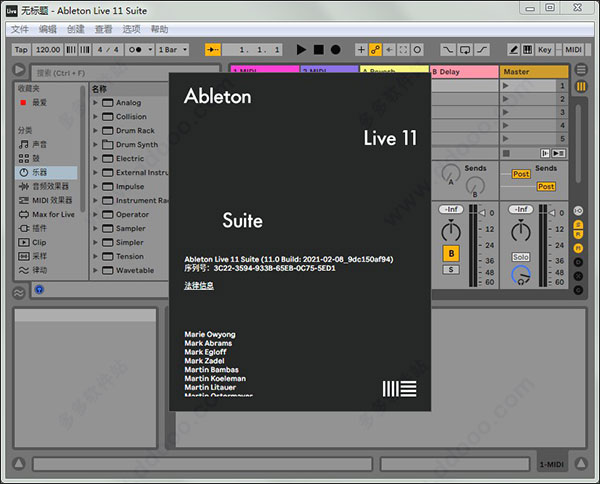Click the Stop All Clips square button
Screen dimensions: 600x484
[x=506, y=153]
